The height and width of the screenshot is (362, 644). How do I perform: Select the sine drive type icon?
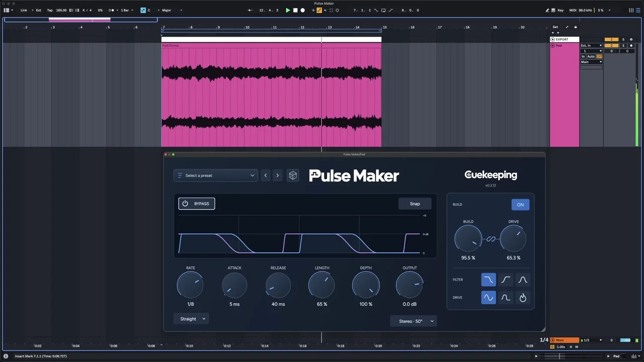tap(488, 298)
